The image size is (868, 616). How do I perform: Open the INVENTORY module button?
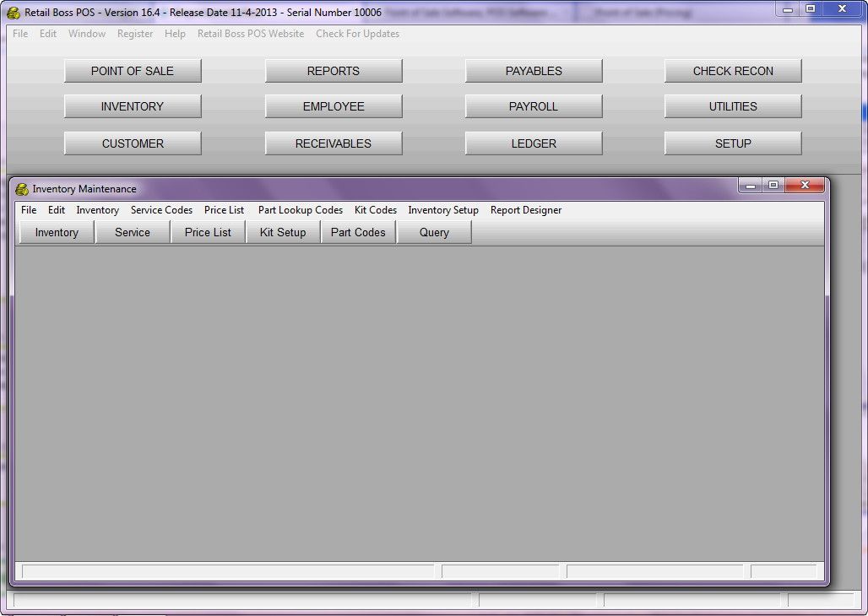click(133, 106)
